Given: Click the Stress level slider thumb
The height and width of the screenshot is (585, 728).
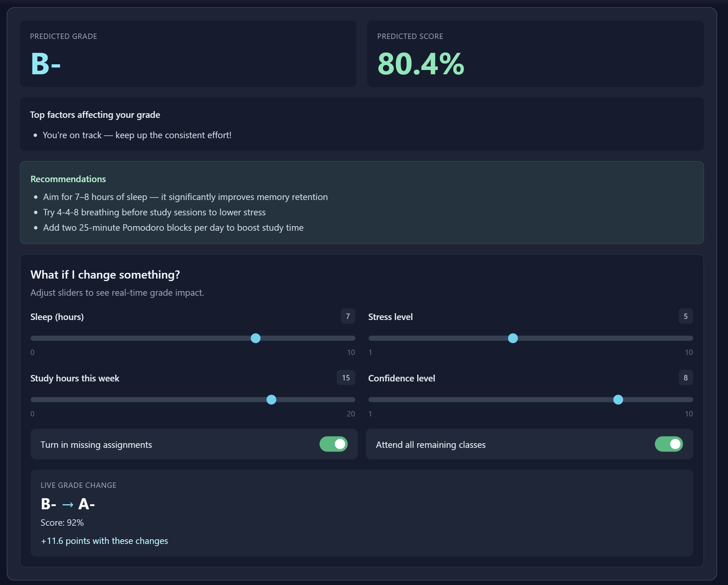Looking at the screenshot, I should [x=513, y=338].
